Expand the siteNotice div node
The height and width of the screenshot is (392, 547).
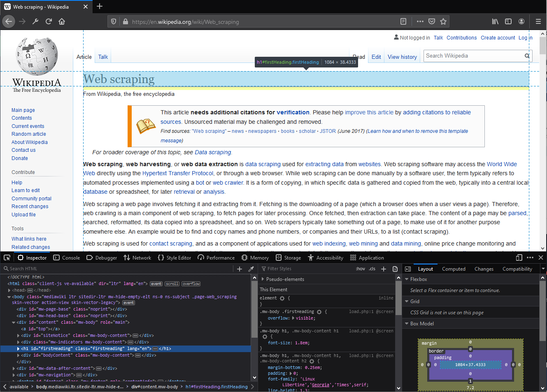coord(18,335)
